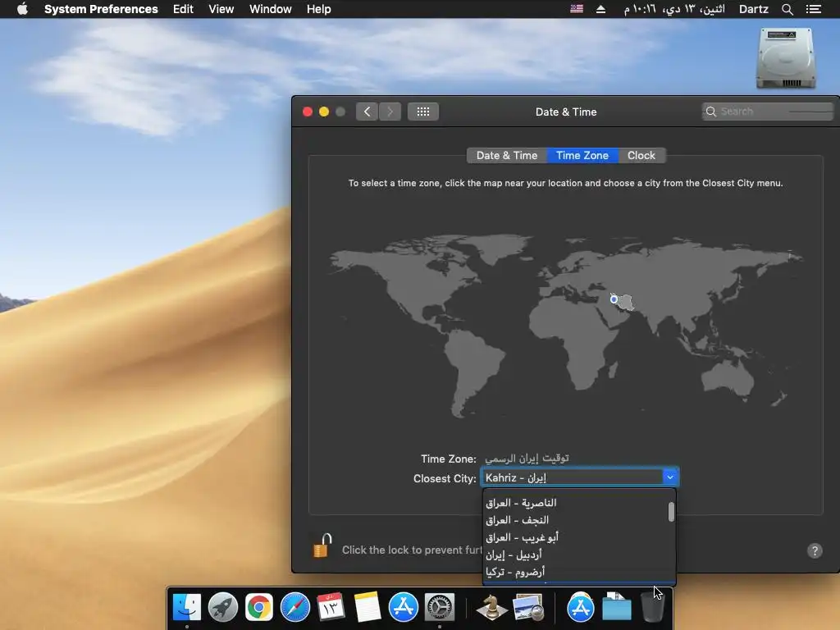This screenshot has height=630, width=840.
Task: Open Notes from the Dock
Action: click(367, 607)
